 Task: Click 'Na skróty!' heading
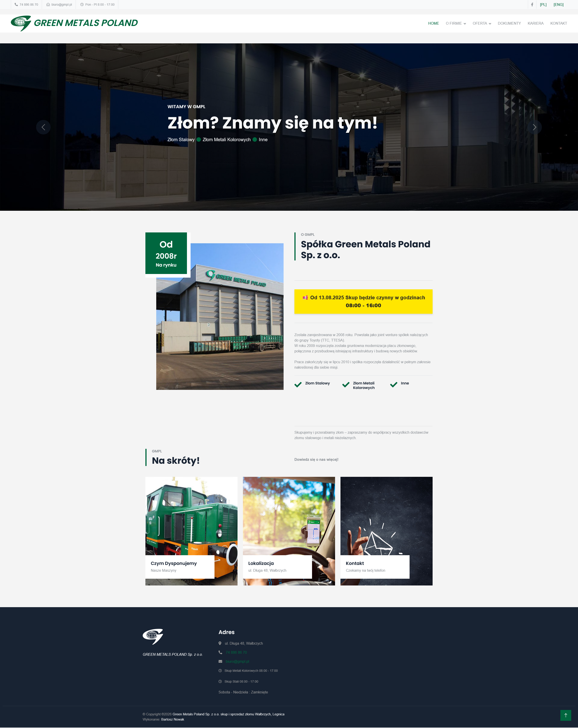176,461
